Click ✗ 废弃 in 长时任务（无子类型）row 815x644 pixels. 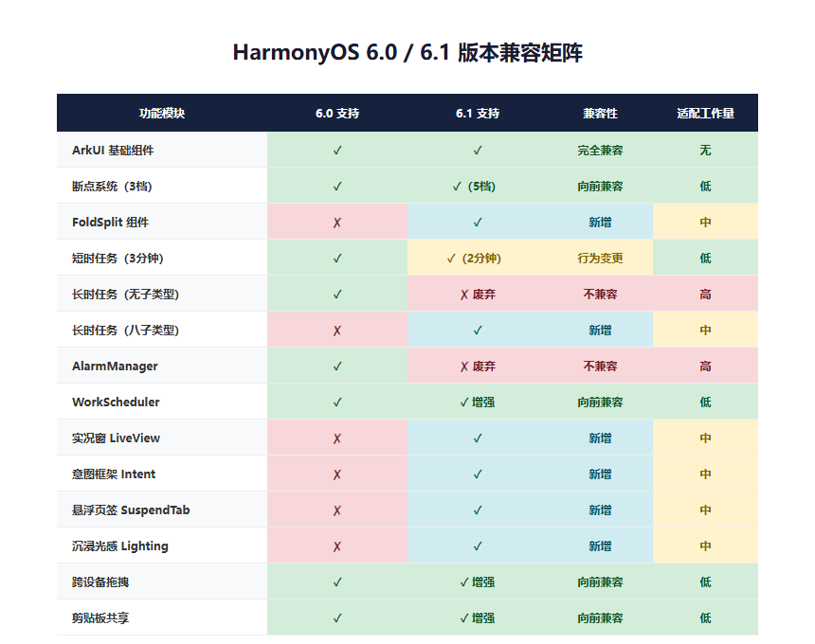click(478, 295)
